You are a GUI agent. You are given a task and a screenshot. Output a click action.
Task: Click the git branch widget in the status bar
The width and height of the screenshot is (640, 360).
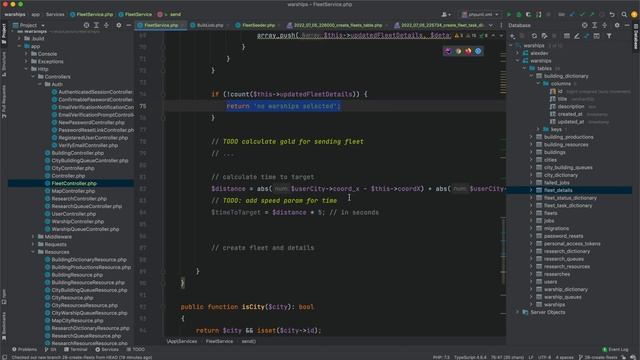[599, 357]
